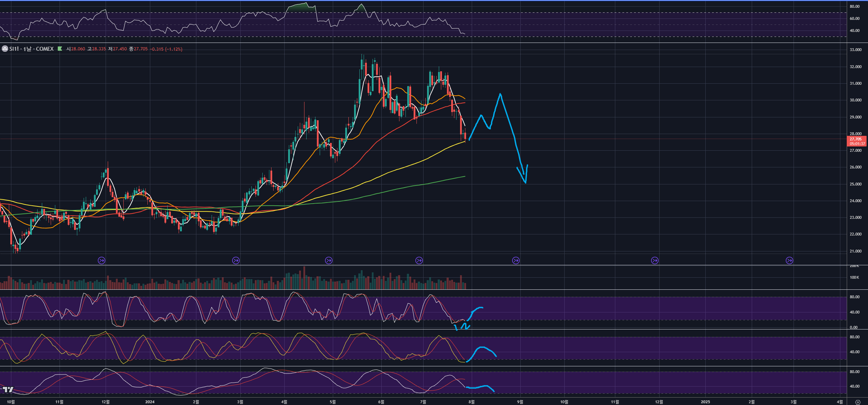Open the leftmost purple event marker
The width and height of the screenshot is (868, 405).
[101, 261]
